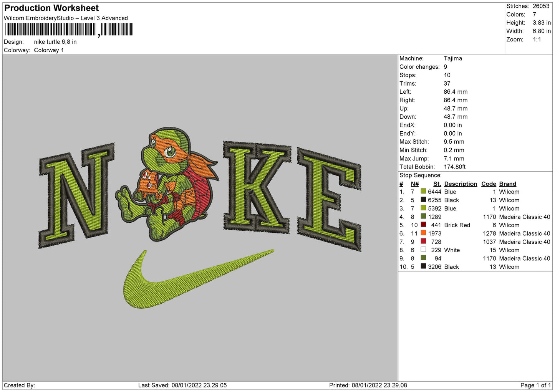The width and height of the screenshot is (555, 392).
Task: Click the Max Jump value 7.1 mm
Action: pos(454,159)
